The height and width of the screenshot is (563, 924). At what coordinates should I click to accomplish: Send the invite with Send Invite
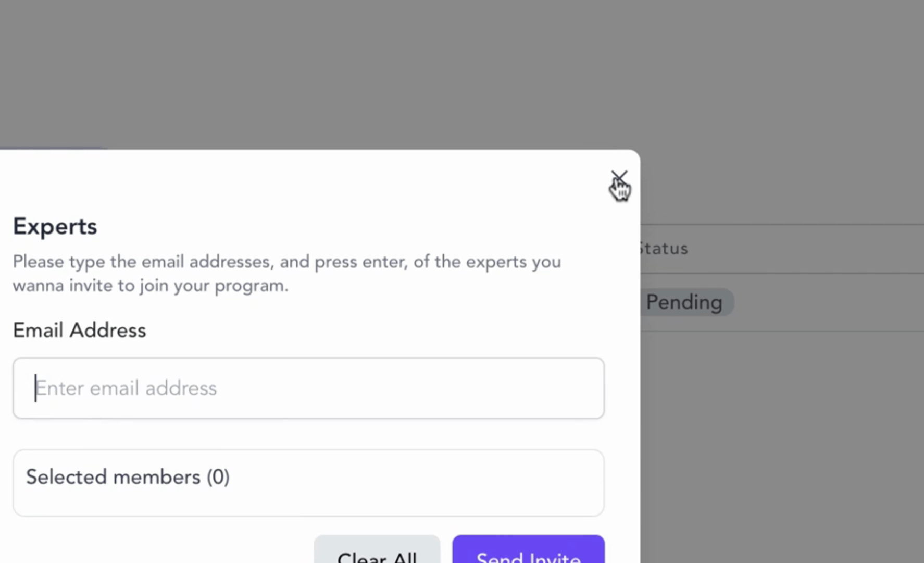tap(528, 549)
